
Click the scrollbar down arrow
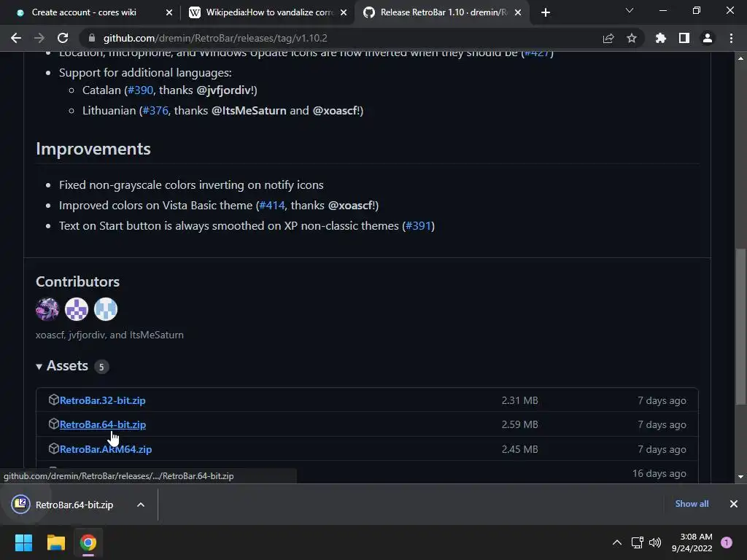tap(740, 476)
